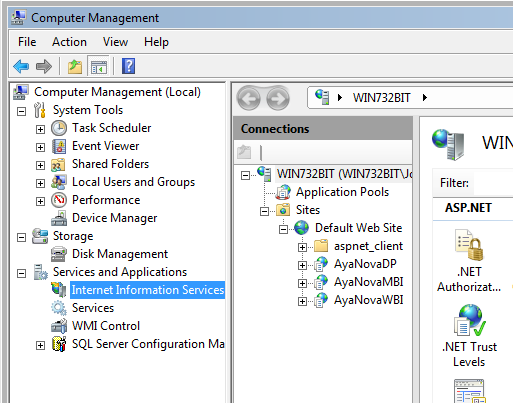Click the Application Pools icon in Connections

tap(283, 192)
